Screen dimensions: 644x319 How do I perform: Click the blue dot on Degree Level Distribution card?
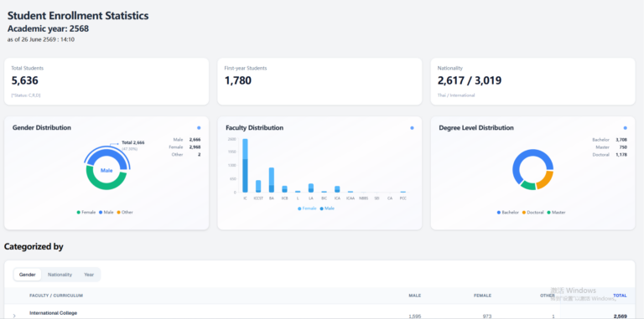tap(625, 128)
